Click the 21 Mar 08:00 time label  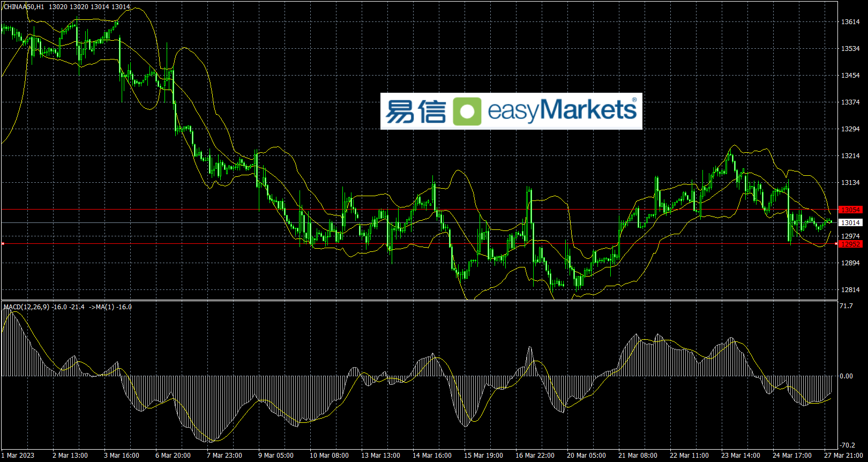pos(638,456)
